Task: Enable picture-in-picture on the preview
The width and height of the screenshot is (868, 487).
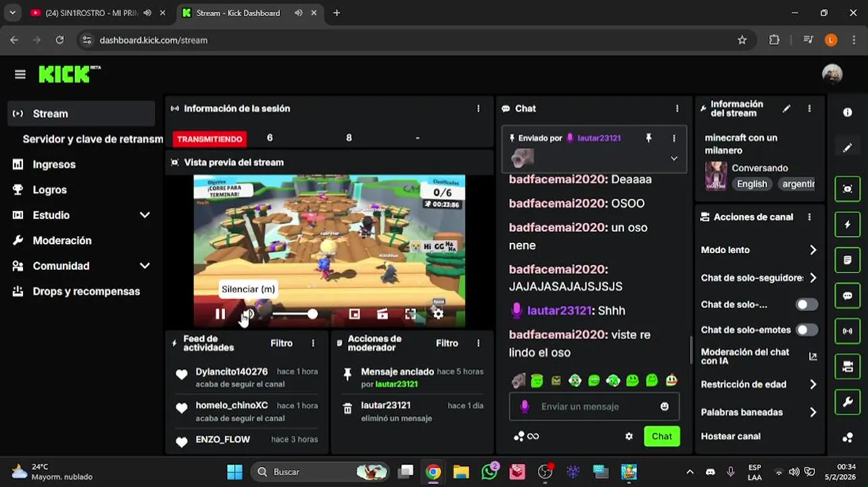Action: click(354, 314)
